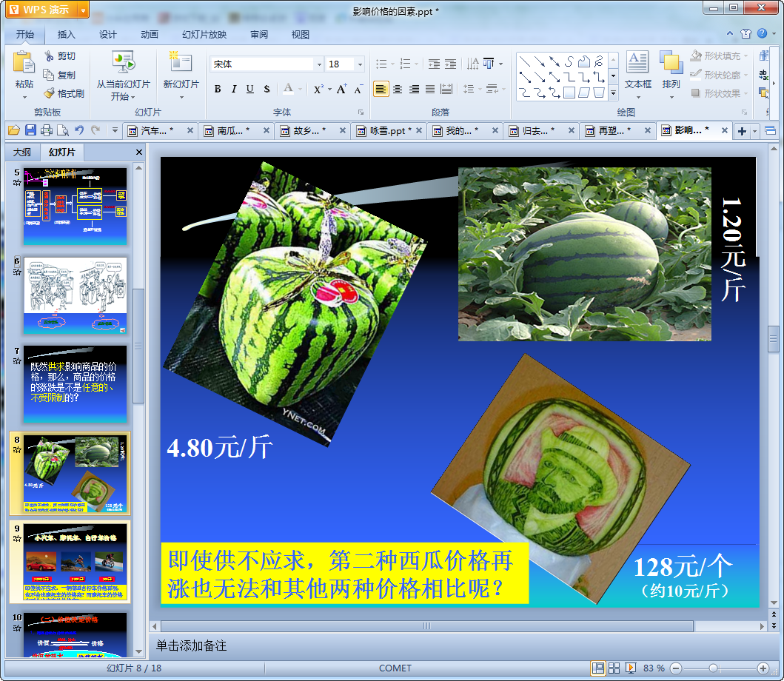Click the Print Preview icon

[62, 130]
